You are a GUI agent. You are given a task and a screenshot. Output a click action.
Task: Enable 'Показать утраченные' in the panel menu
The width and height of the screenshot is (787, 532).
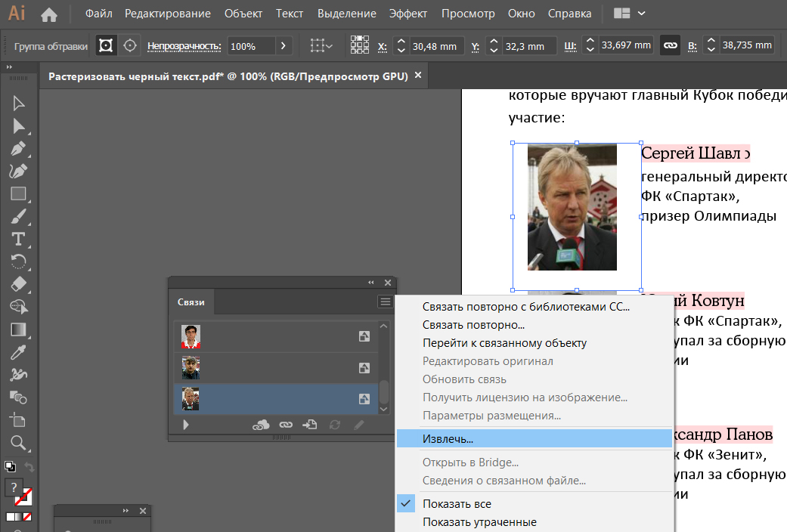479,522
